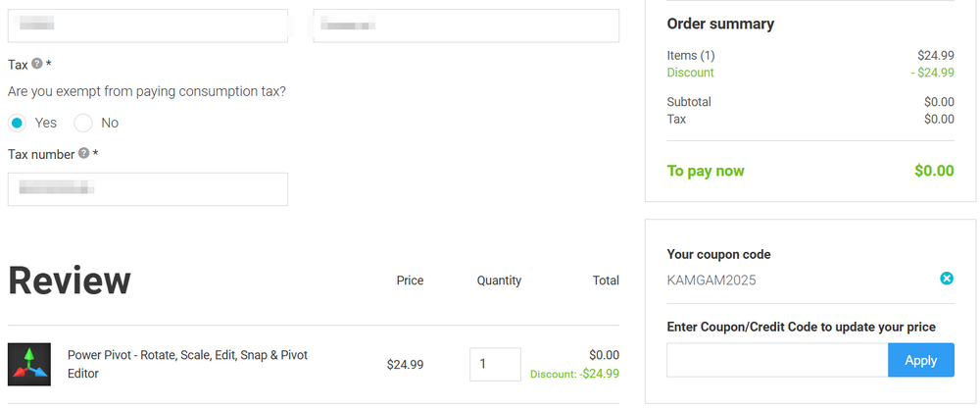Click the Tax number input field
This screenshot has height=408, width=980.
pos(147,189)
